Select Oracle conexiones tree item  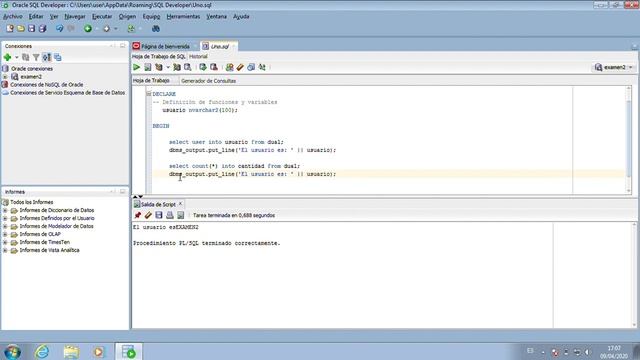[x=32, y=69]
